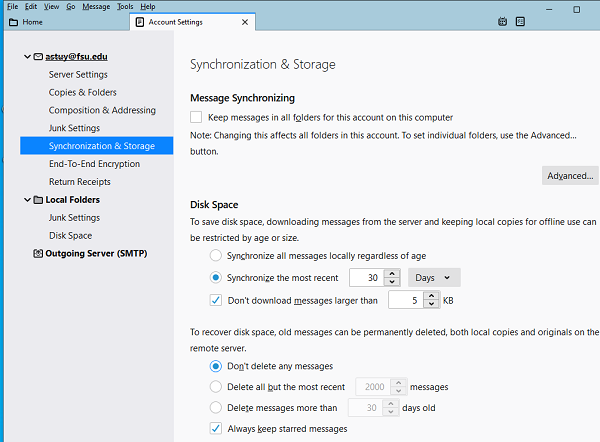The image size is (600, 442).
Task: Minimize the Thunderbird window
Action: (549, 10)
